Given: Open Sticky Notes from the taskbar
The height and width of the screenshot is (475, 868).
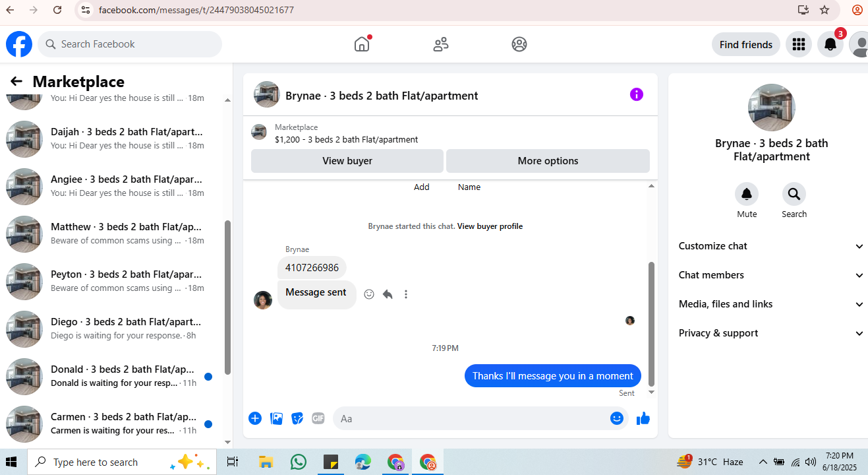Looking at the screenshot, I should 330,462.
